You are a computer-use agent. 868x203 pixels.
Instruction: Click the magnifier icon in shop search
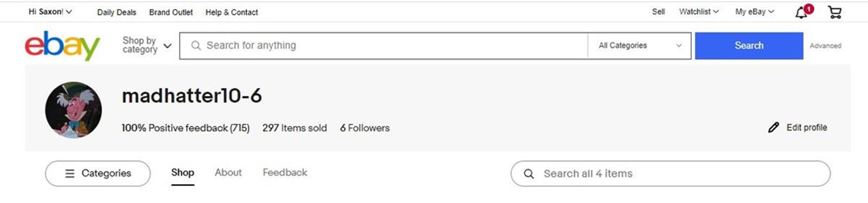tap(528, 174)
